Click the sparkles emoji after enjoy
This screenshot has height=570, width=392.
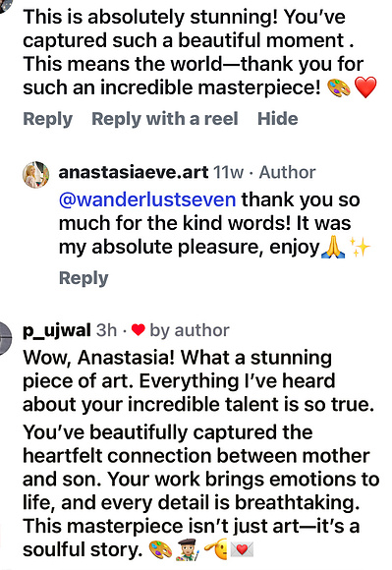[x=360, y=248]
